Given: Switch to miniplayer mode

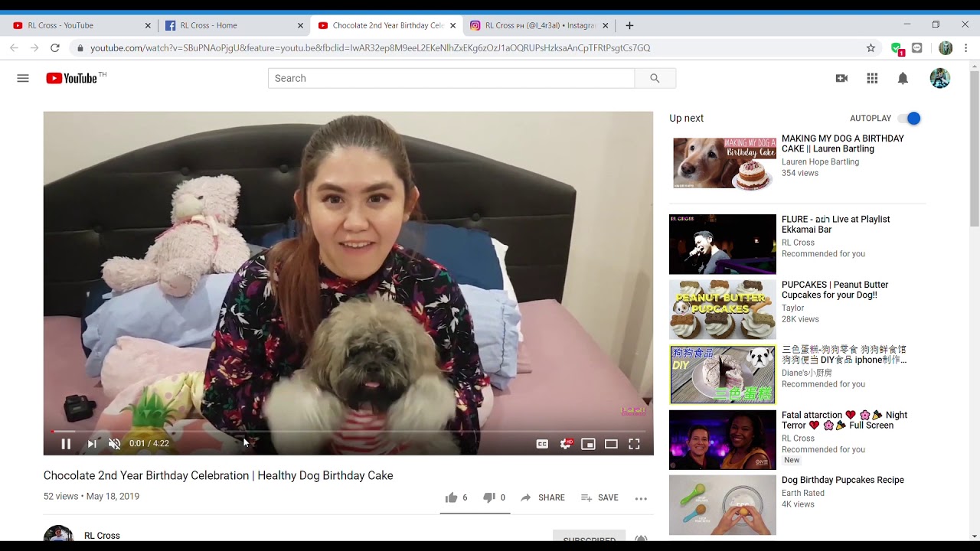Looking at the screenshot, I should tap(588, 444).
